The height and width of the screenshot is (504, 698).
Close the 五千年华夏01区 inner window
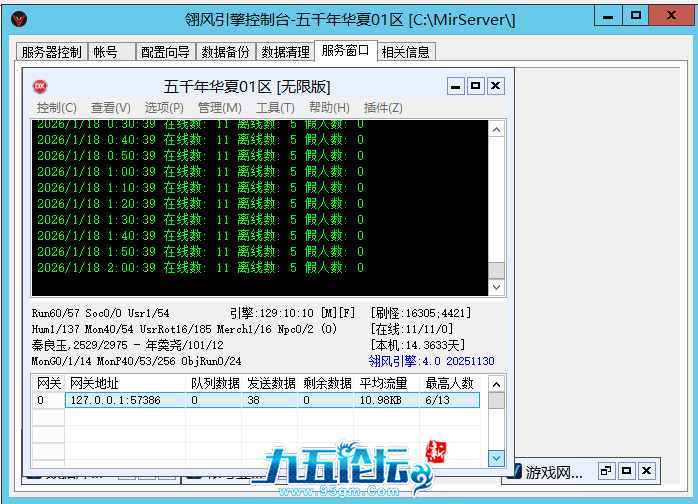495,86
